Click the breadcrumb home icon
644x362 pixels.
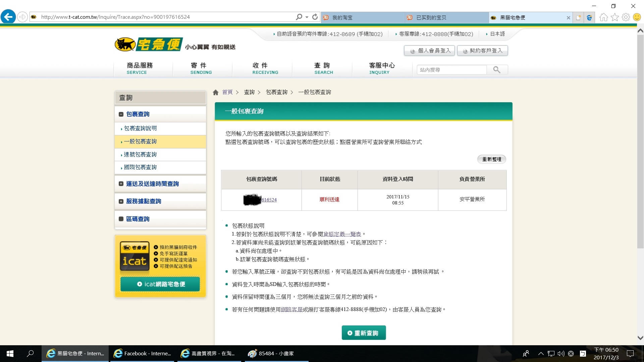click(216, 92)
